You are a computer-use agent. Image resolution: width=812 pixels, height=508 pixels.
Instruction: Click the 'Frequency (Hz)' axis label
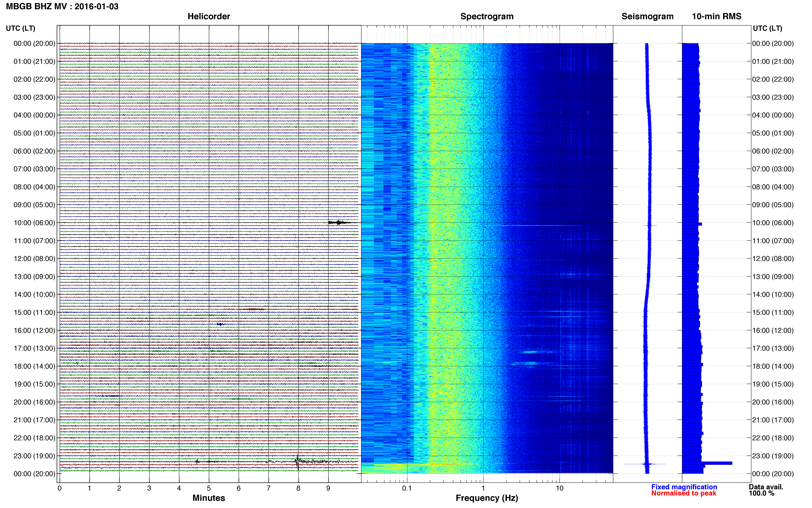(487, 498)
